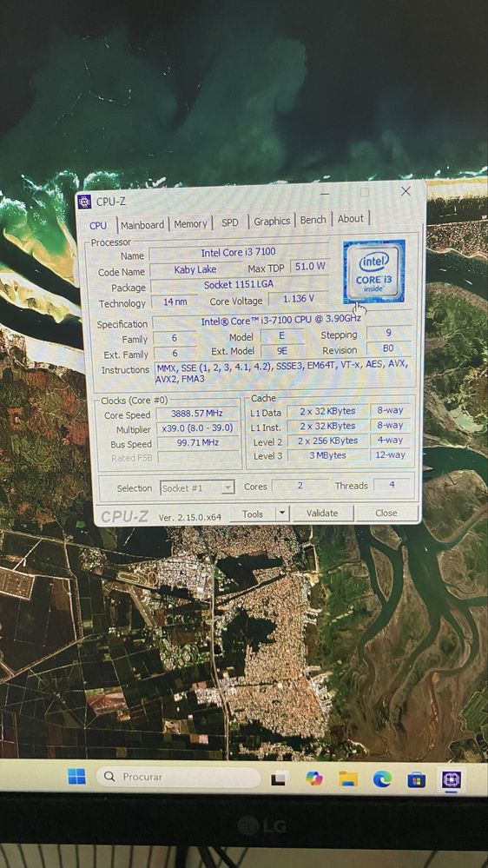Open Microsoft Edge from the taskbar
Screen dimensions: 488x868
pyautogui.click(x=382, y=779)
